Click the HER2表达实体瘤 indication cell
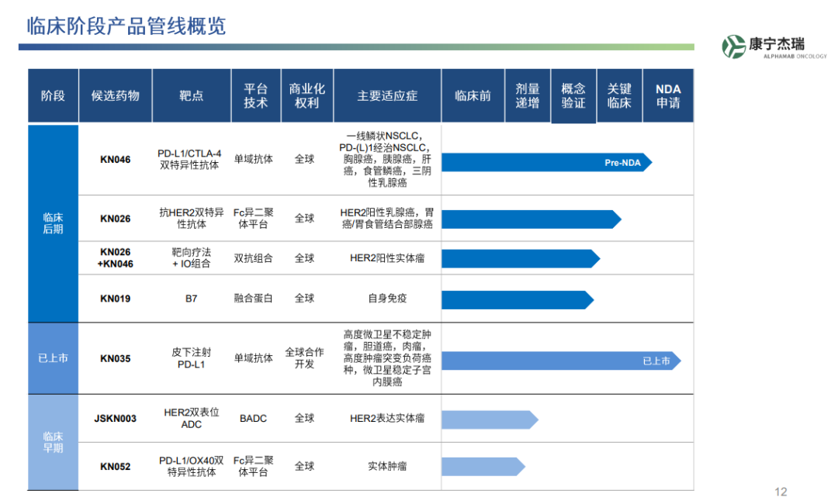838x504 pixels. (x=387, y=418)
